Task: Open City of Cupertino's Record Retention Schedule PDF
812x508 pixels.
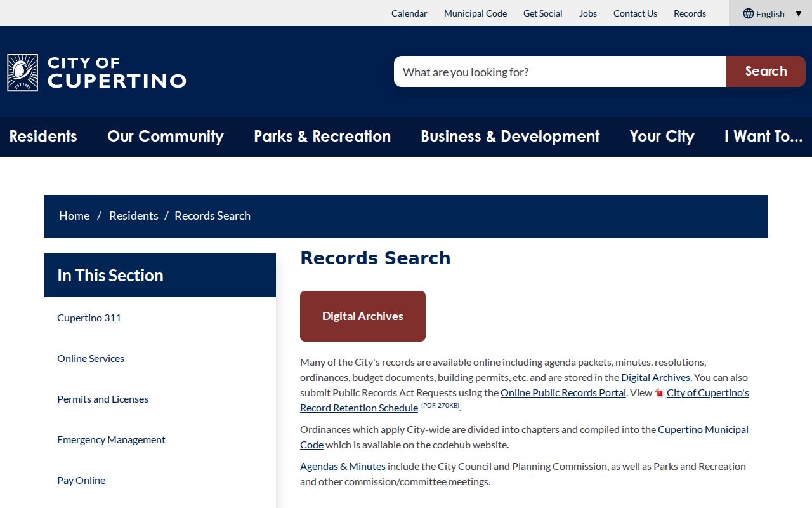Action: 525,400
